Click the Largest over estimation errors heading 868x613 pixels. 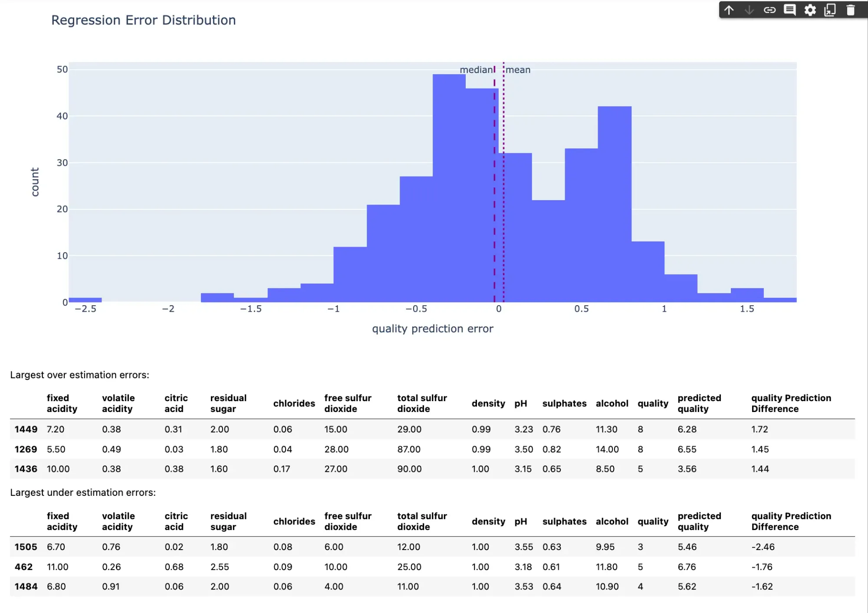point(79,375)
